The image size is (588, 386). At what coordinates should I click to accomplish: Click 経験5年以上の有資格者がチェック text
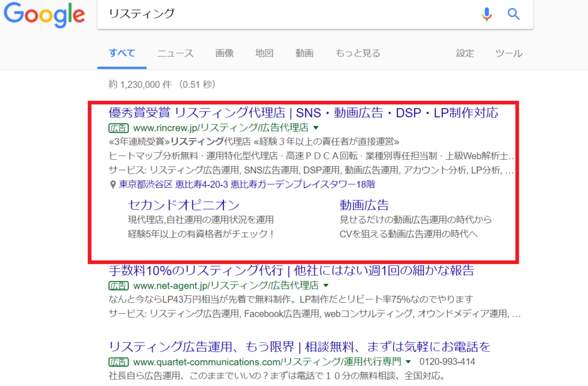(x=200, y=234)
